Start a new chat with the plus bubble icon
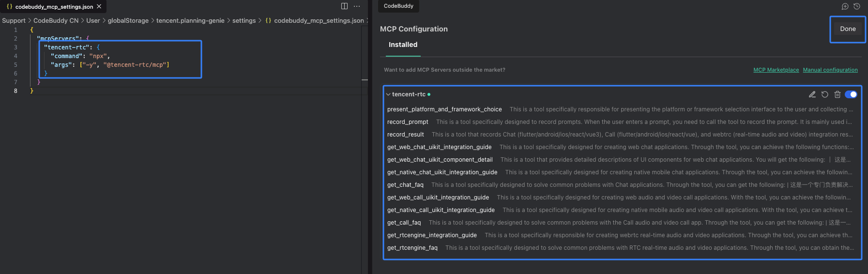 coord(845,6)
